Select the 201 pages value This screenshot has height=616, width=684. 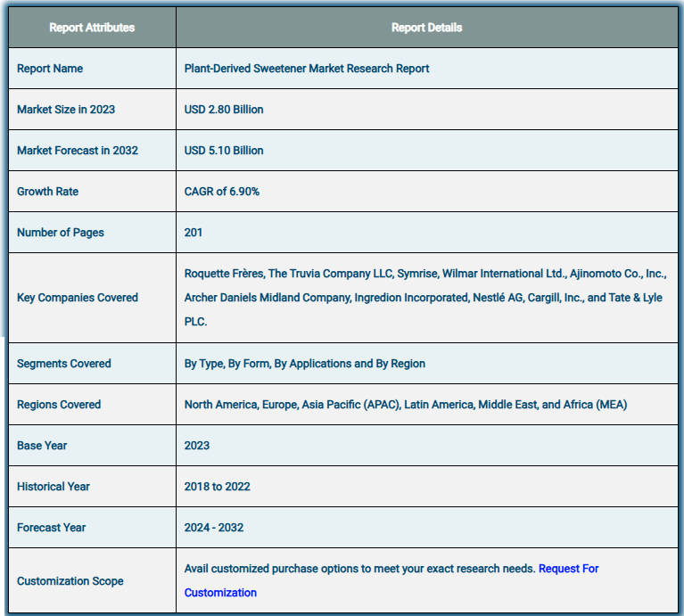click(194, 233)
